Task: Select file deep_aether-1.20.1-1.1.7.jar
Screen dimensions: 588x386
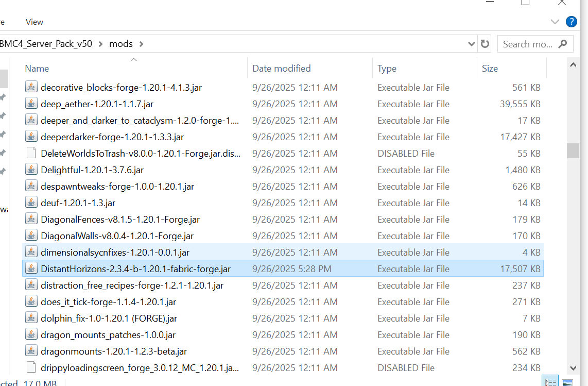Action: (97, 104)
